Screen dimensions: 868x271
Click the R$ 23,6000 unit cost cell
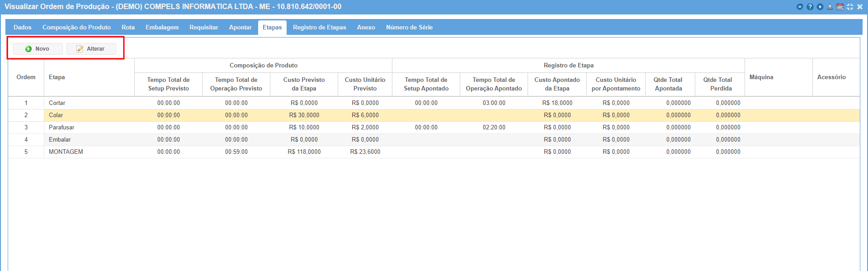pos(365,152)
